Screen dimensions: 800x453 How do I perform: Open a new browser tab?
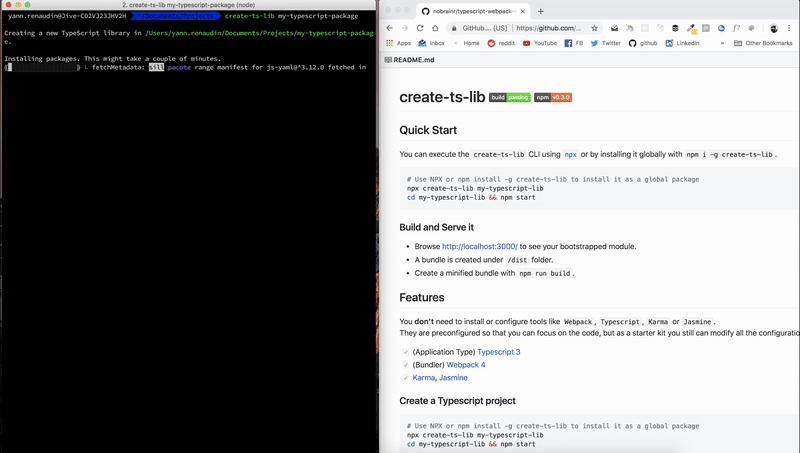coord(541,11)
